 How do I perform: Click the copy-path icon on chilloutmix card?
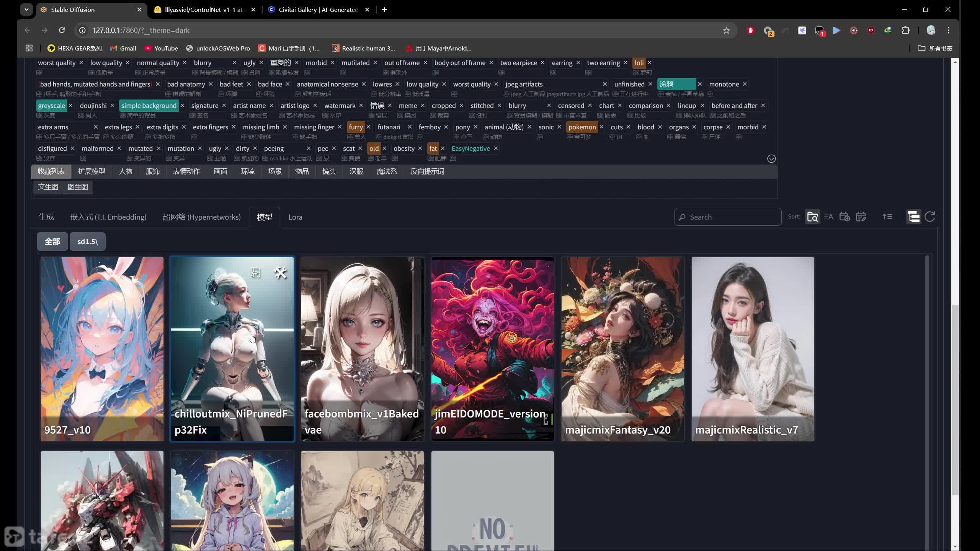pyautogui.click(x=256, y=272)
